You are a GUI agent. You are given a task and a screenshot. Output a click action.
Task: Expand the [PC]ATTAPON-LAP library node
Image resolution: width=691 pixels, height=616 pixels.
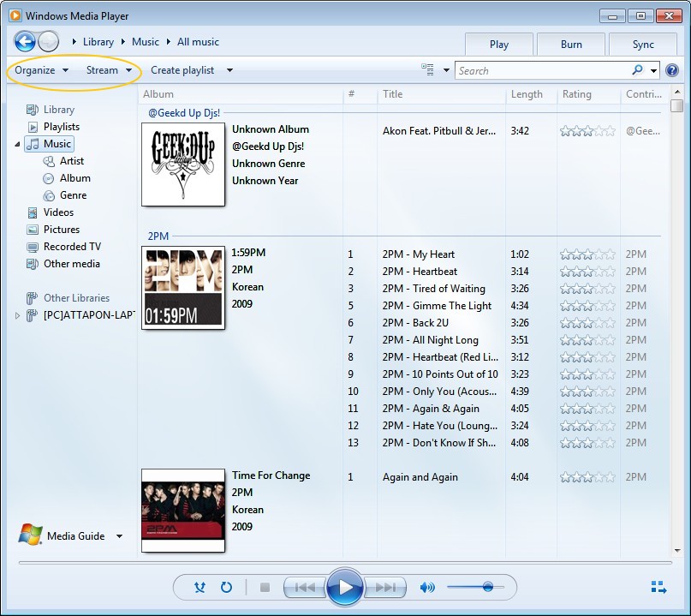[x=17, y=315]
